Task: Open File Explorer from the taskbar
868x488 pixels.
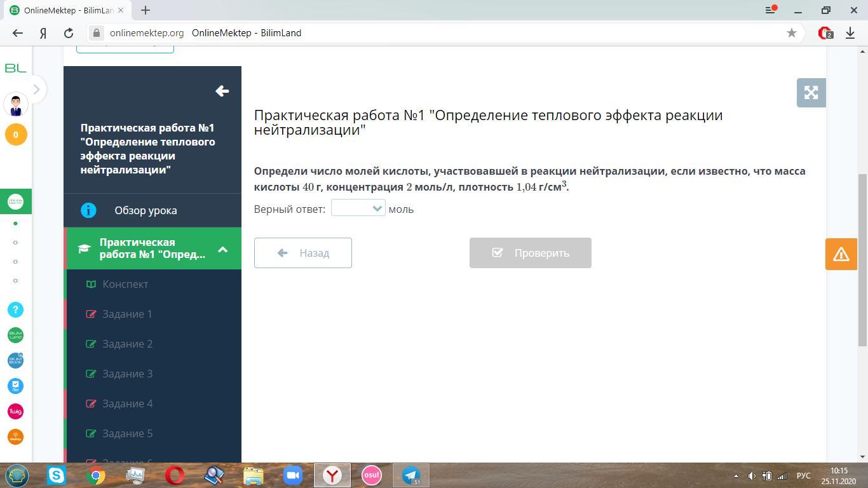Action: pyautogui.click(x=254, y=475)
